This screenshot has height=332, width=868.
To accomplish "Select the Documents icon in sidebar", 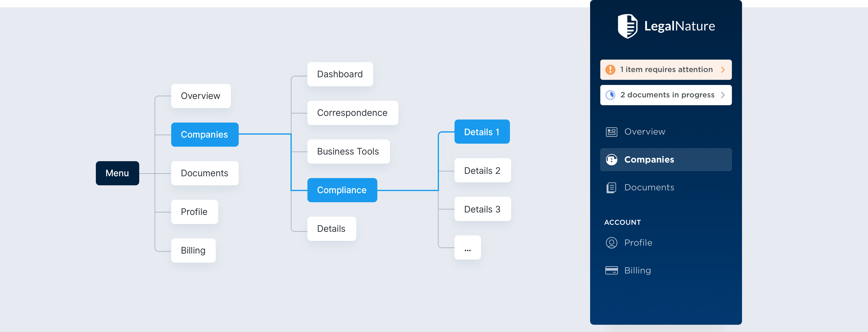I will coord(612,187).
